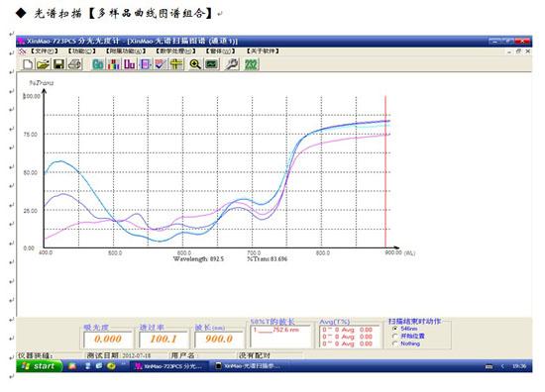Click the yellow crosshair cursor icon
Viewport: 545px width, 392px height.
coord(176,64)
